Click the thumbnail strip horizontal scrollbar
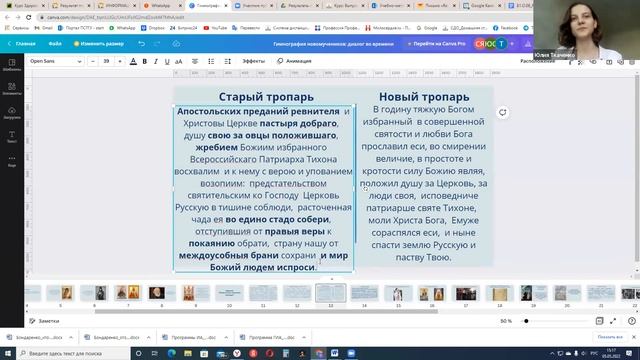Image resolution: width=640 pixels, height=360 pixels. (x=266, y=311)
